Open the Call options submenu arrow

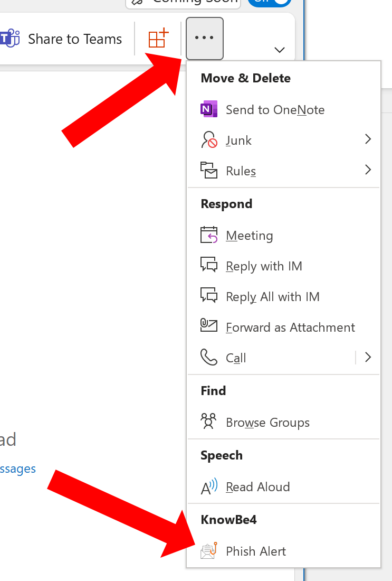coord(368,357)
